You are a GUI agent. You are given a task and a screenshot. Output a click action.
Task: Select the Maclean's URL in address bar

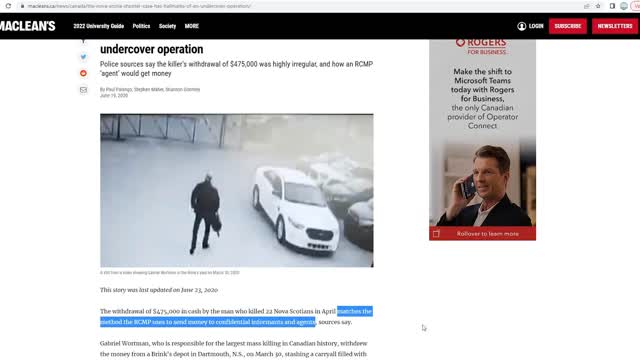139,6
